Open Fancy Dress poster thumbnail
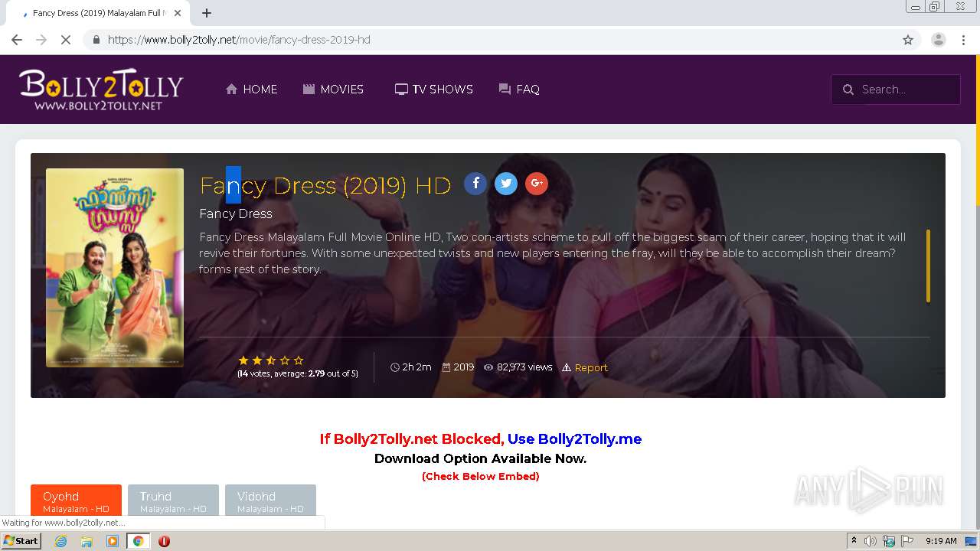 coord(115,268)
